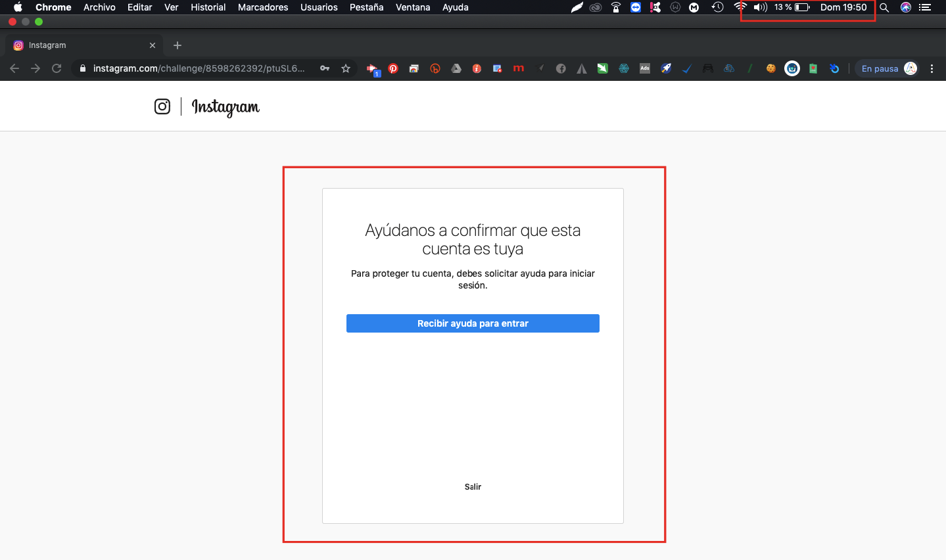This screenshot has height=560, width=946.
Task: Open the Creative Cloud menu bar icon
Action: pos(596,7)
